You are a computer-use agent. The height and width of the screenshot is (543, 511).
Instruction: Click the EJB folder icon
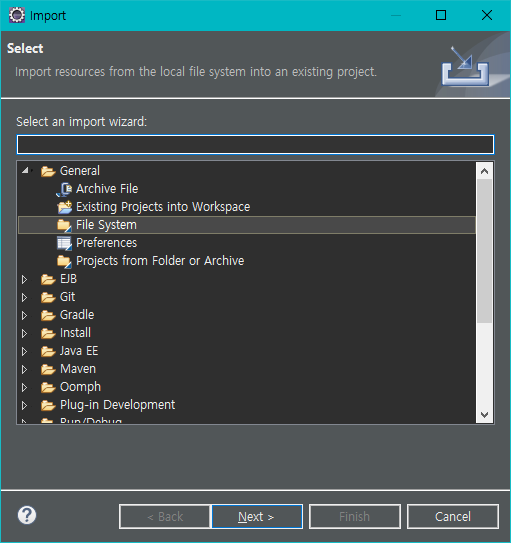48,279
